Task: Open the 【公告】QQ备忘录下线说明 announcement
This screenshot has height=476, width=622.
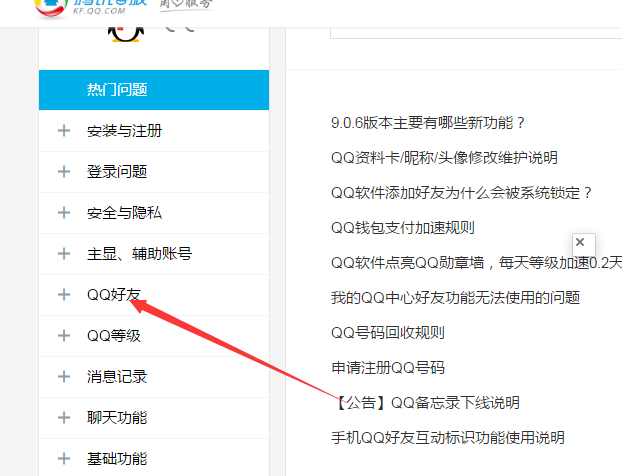Action: [x=426, y=402]
